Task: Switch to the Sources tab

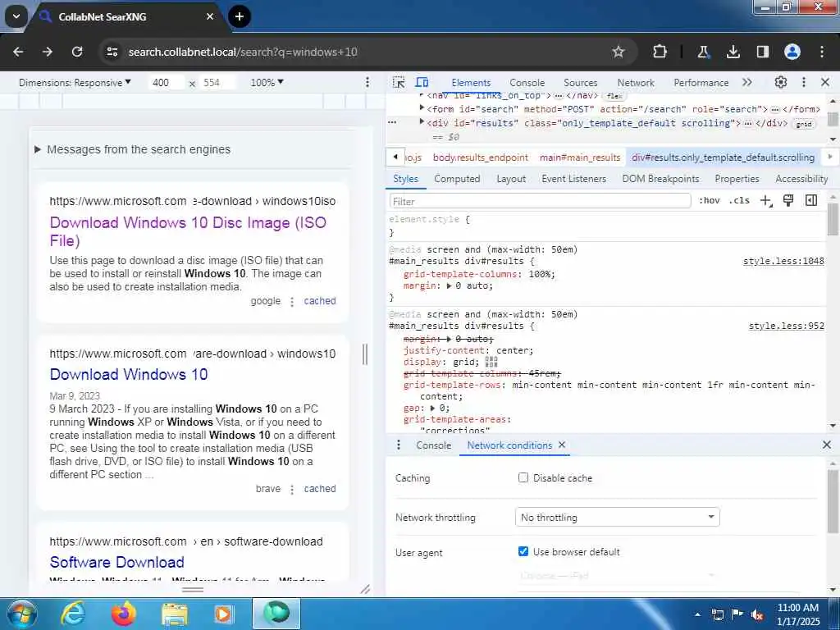Action: (580, 83)
